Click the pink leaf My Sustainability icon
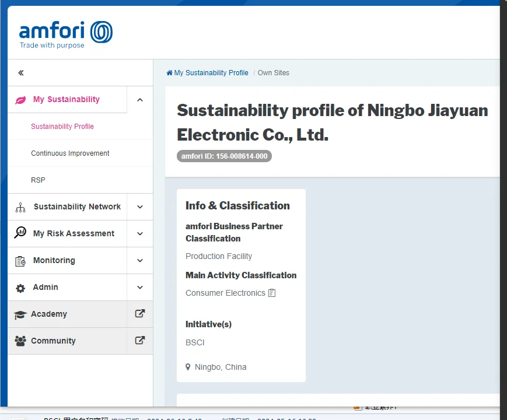This screenshot has height=420, width=507. click(20, 100)
